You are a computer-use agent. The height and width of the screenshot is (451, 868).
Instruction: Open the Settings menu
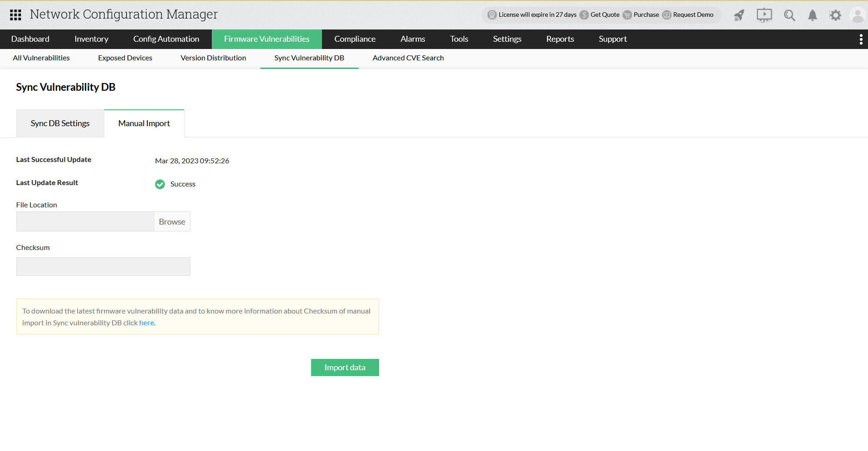[507, 39]
